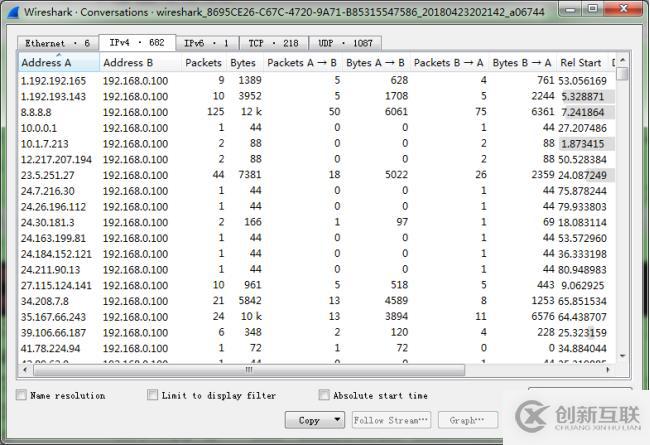Select the 10.0.0.1 conversation row
This screenshot has width=650, height=445.
click(x=317, y=128)
